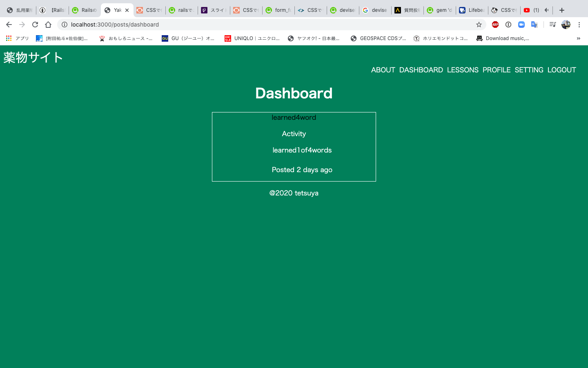Open a new browser tab
The width and height of the screenshot is (588, 368).
pyautogui.click(x=562, y=10)
